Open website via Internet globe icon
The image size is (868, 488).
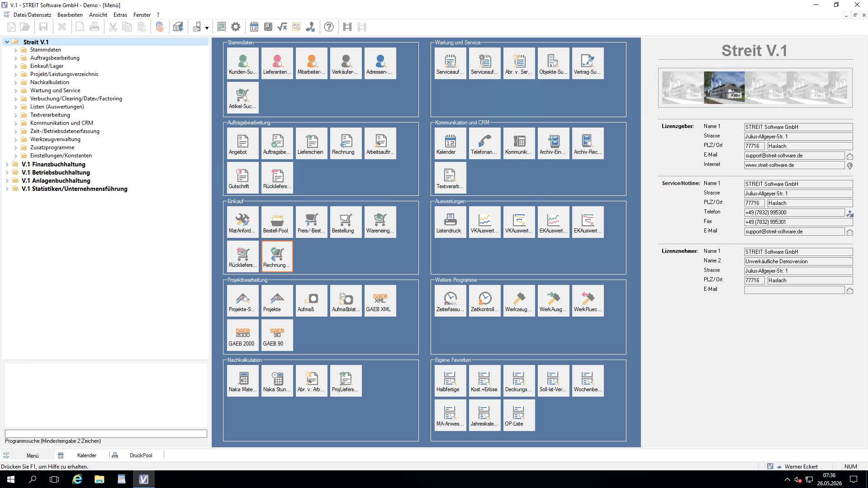pos(850,166)
